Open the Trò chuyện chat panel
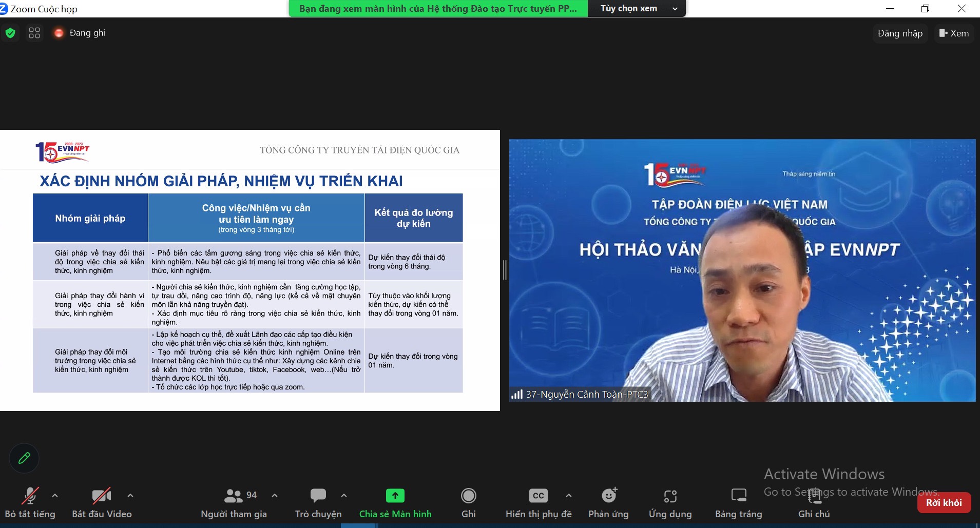This screenshot has height=528, width=980. tap(318, 503)
